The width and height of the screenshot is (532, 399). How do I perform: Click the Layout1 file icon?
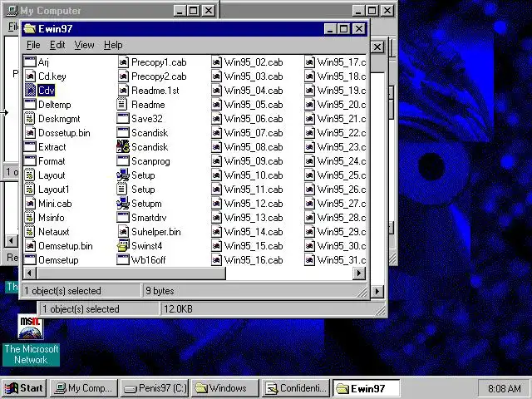(30, 190)
